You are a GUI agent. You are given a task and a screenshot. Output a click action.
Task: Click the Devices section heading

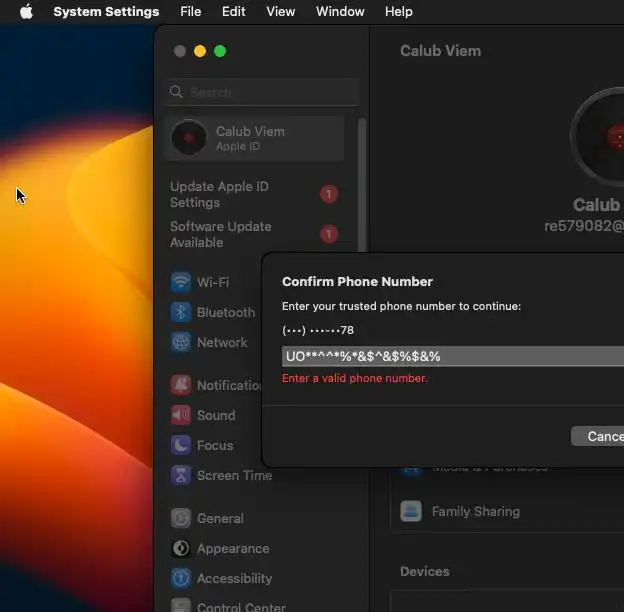pos(424,571)
